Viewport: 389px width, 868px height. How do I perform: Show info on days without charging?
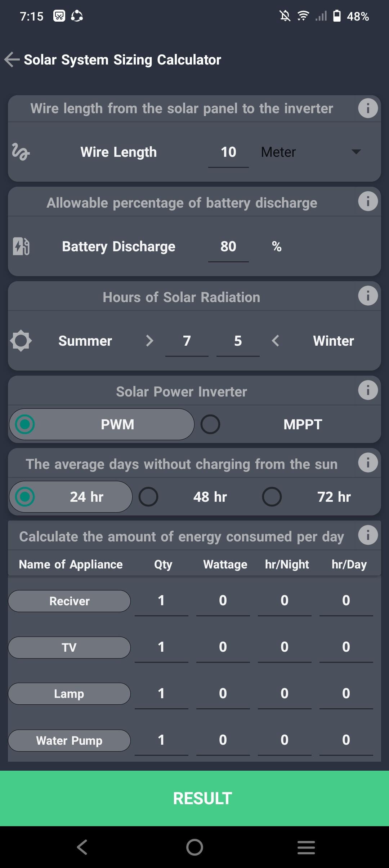coord(368,463)
